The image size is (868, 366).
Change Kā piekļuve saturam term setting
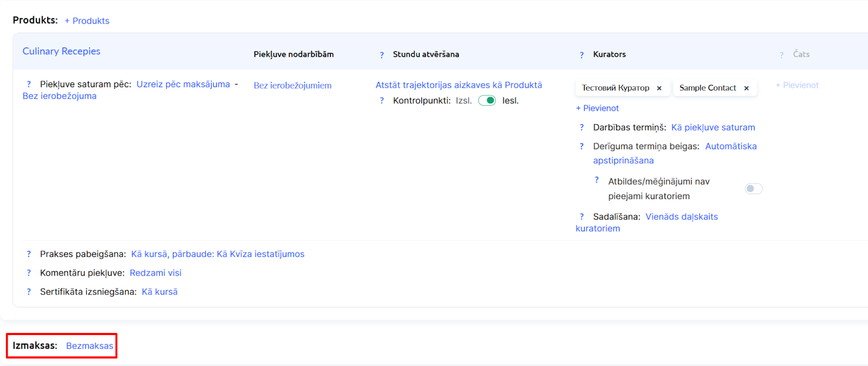[x=713, y=127]
